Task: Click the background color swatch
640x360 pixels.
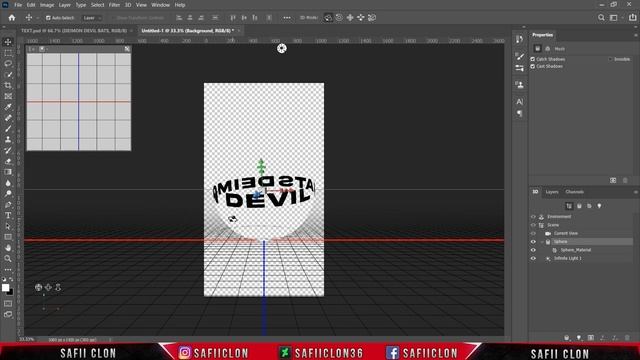Action: (10, 292)
